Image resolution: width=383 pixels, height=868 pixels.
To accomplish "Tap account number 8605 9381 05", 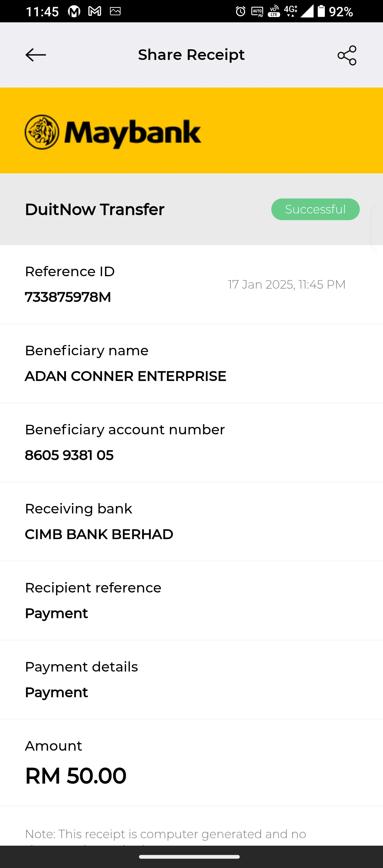I will click(69, 455).
